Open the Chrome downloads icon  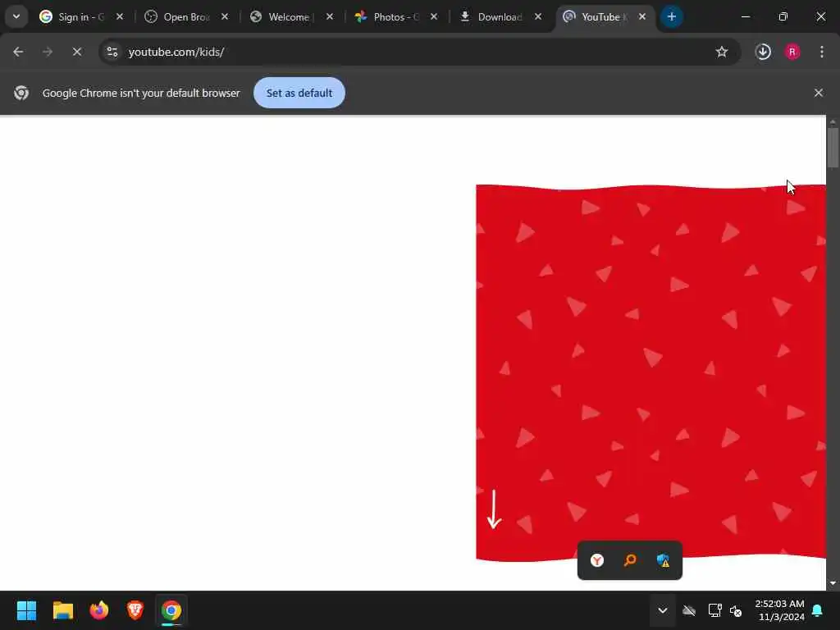click(763, 52)
